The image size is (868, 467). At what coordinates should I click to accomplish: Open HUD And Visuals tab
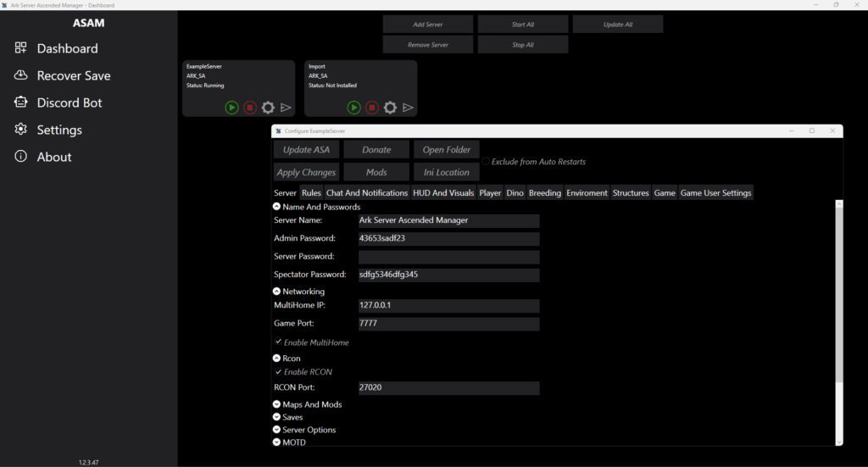coord(443,192)
